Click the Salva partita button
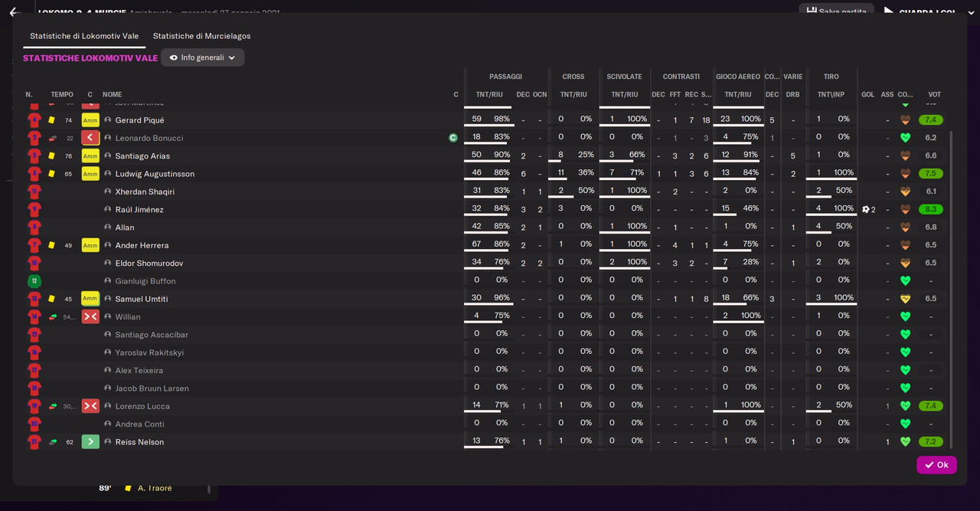 836,11
